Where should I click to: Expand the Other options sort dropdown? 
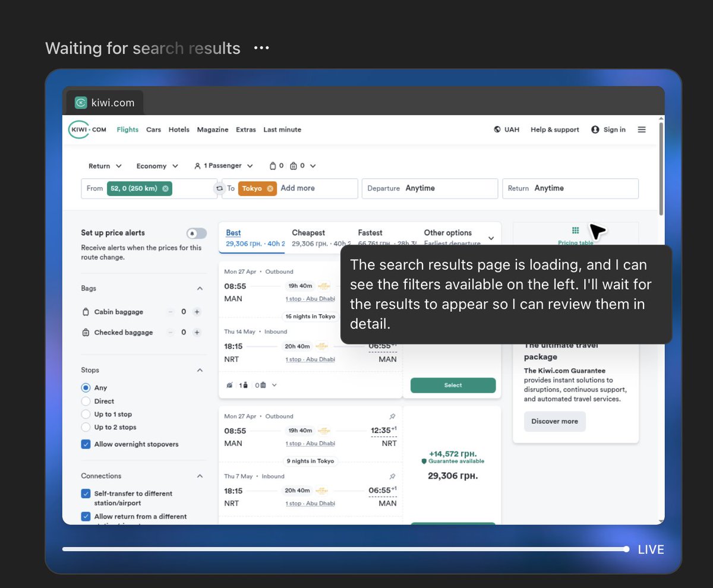[x=491, y=238]
